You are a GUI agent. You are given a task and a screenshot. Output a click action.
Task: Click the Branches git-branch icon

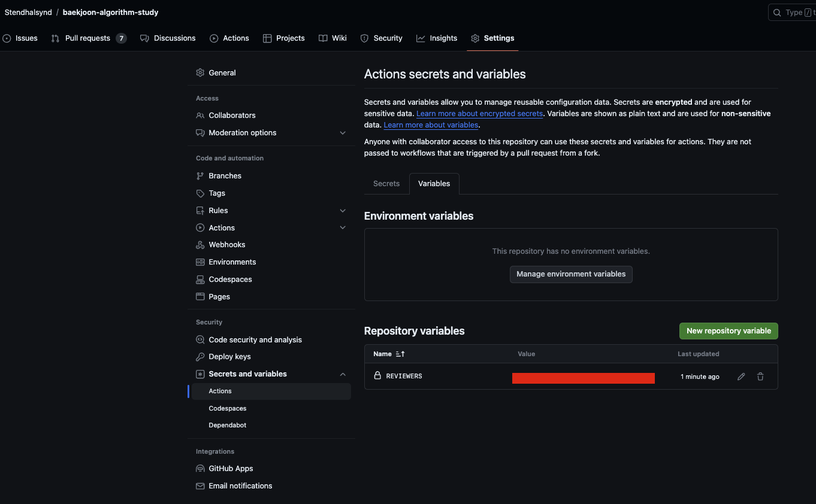tap(200, 175)
